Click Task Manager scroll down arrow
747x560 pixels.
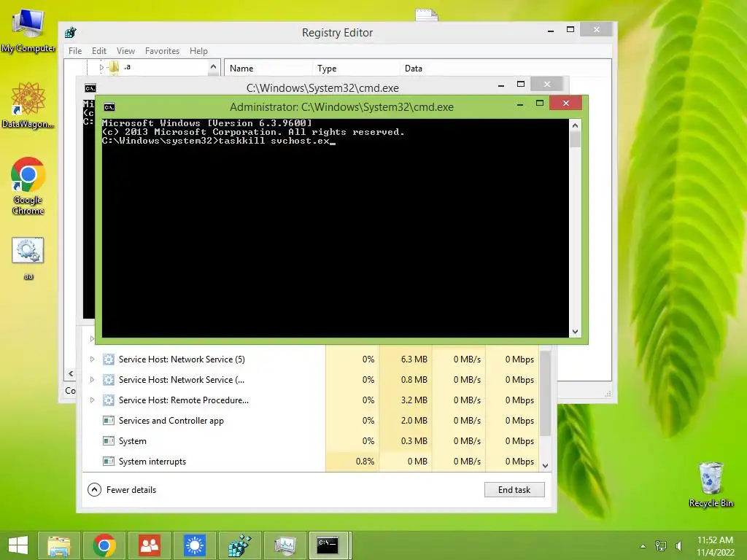click(x=546, y=466)
